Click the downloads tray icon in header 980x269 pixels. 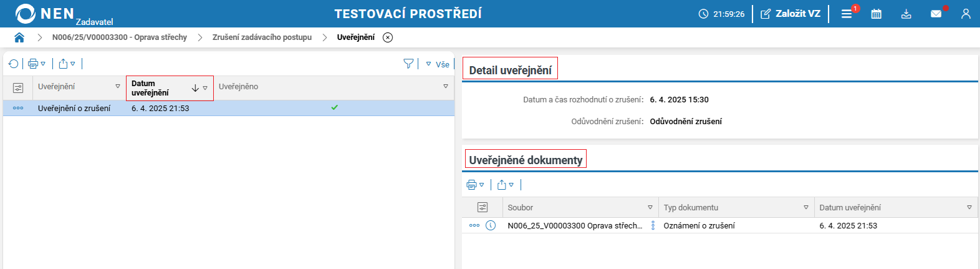pos(906,14)
